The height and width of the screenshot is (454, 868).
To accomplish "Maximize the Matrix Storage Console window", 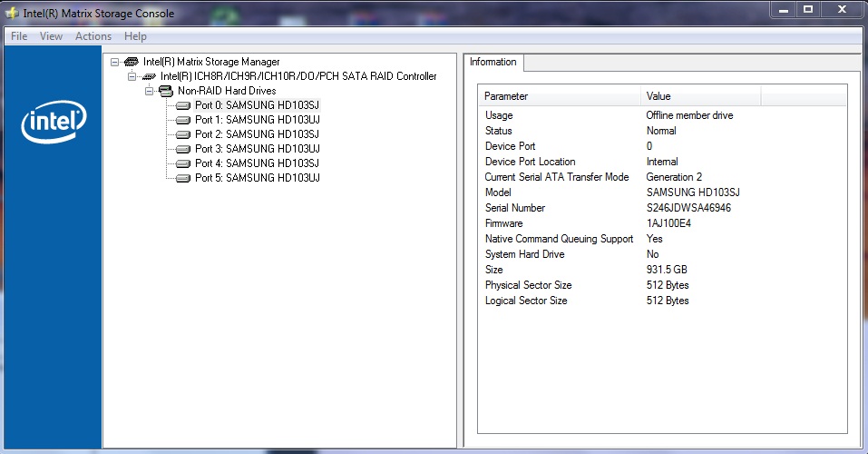I will (x=808, y=10).
